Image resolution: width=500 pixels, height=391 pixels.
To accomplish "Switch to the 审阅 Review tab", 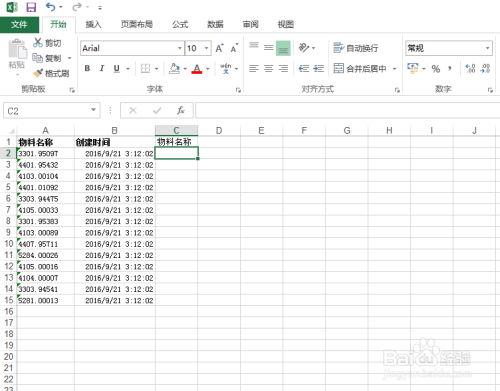I will coord(251,24).
